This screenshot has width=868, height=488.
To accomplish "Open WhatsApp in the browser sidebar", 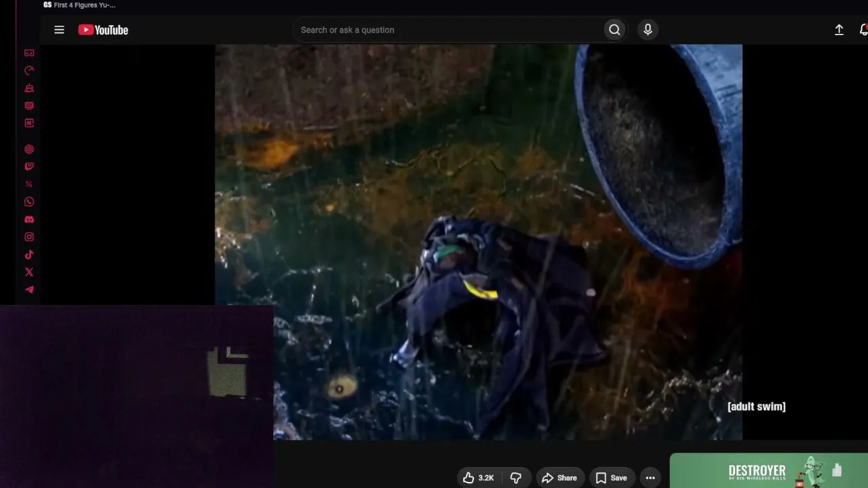I will tap(29, 202).
